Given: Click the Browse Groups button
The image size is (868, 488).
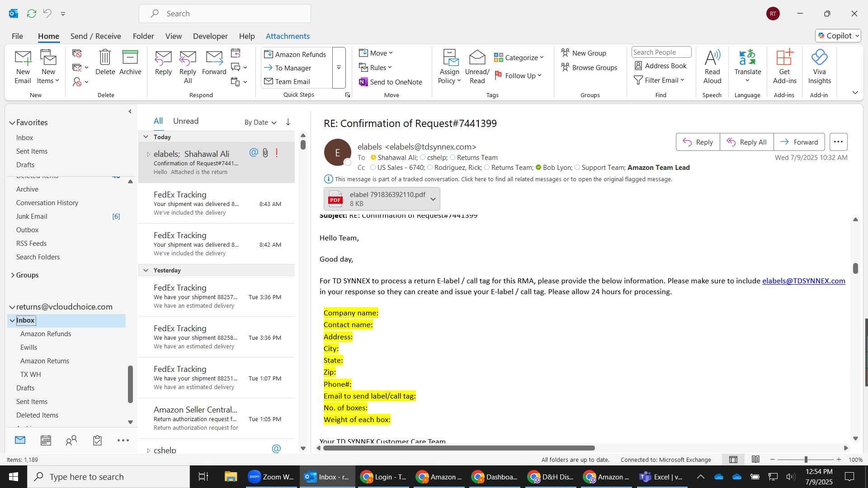Looking at the screenshot, I should [589, 67].
